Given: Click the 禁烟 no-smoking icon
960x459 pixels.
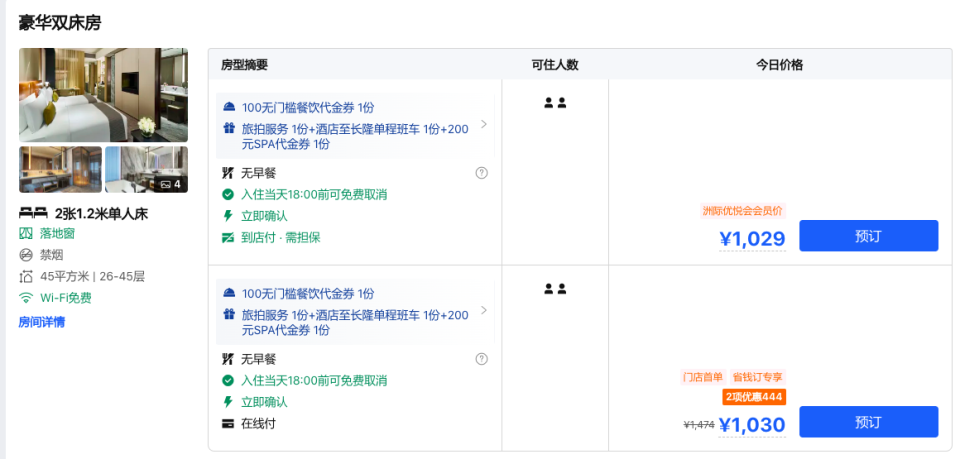Looking at the screenshot, I should pos(26,255).
